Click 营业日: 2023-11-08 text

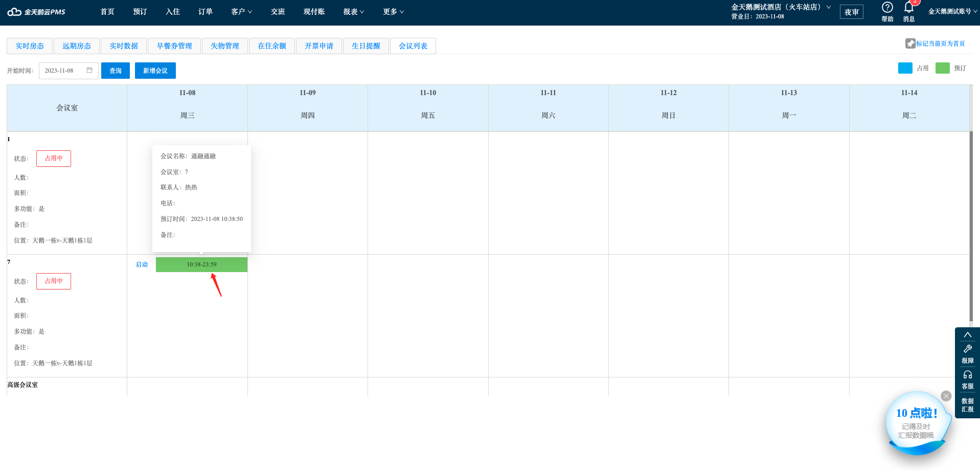[x=758, y=16]
